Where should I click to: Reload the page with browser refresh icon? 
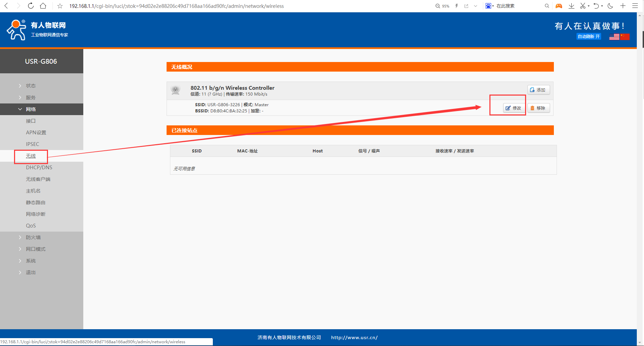pyautogui.click(x=31, y=6)
